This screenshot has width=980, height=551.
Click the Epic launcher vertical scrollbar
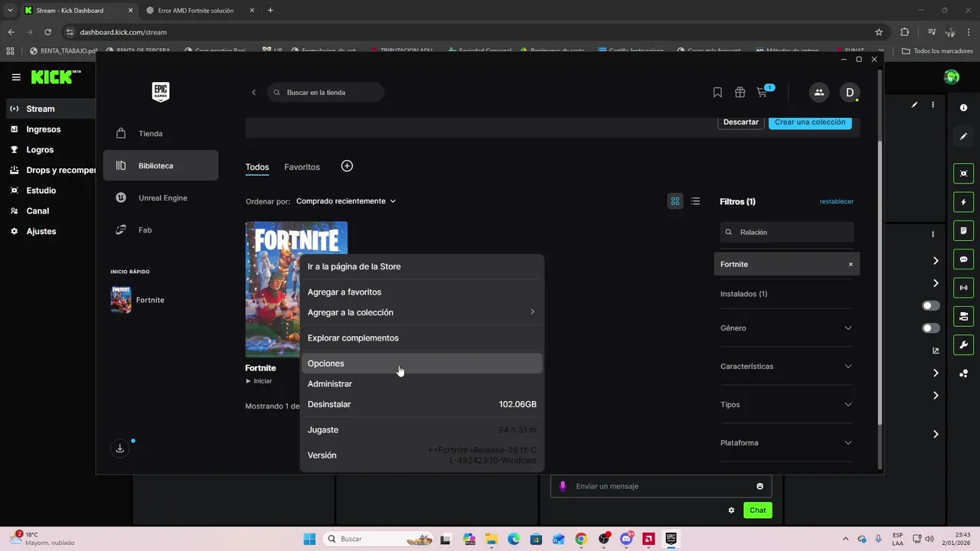click(x=880, y=283)
